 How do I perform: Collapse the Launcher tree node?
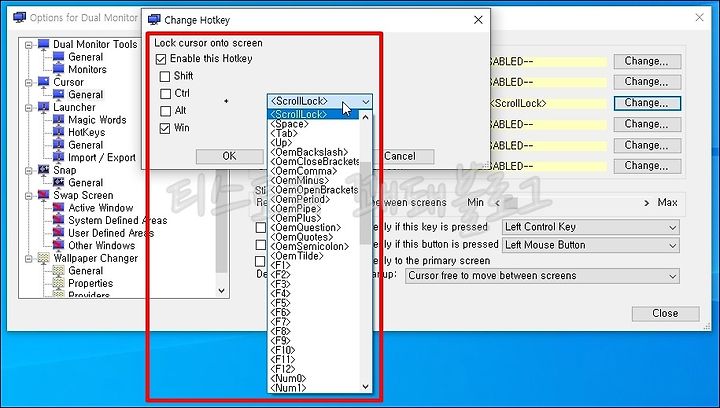click(x=29, y=107)
